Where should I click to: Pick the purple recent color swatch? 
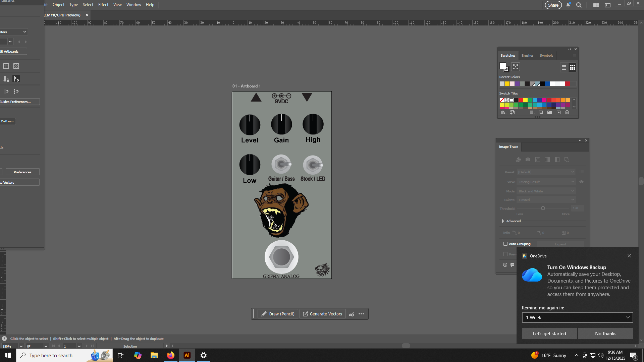point(517,84)
